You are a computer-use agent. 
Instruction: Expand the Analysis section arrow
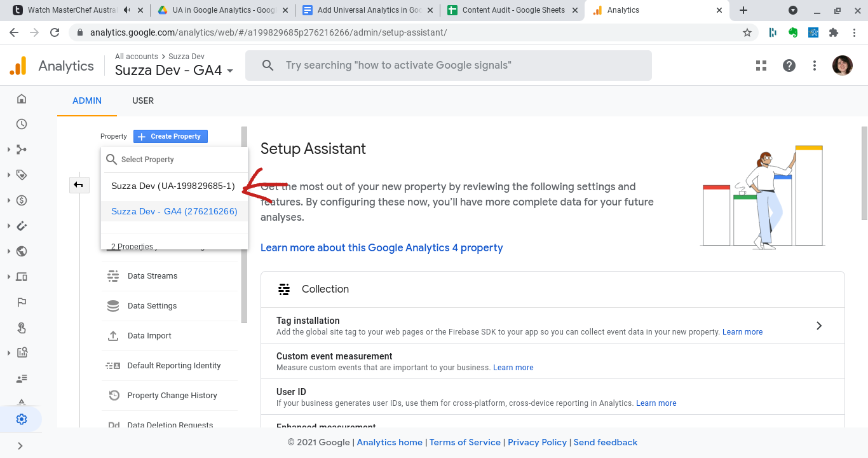(9, 353)
